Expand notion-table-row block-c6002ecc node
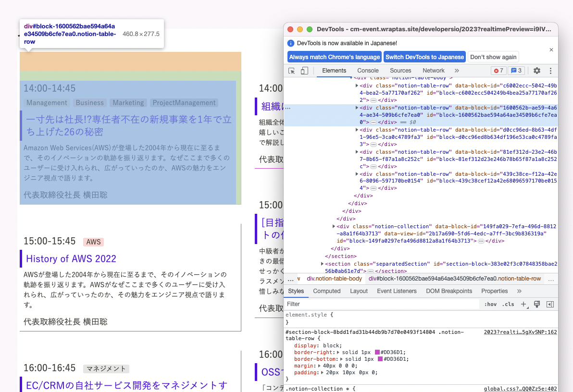Image resolution: width=573 pixels, height=392 pixels. coord(357,86)
